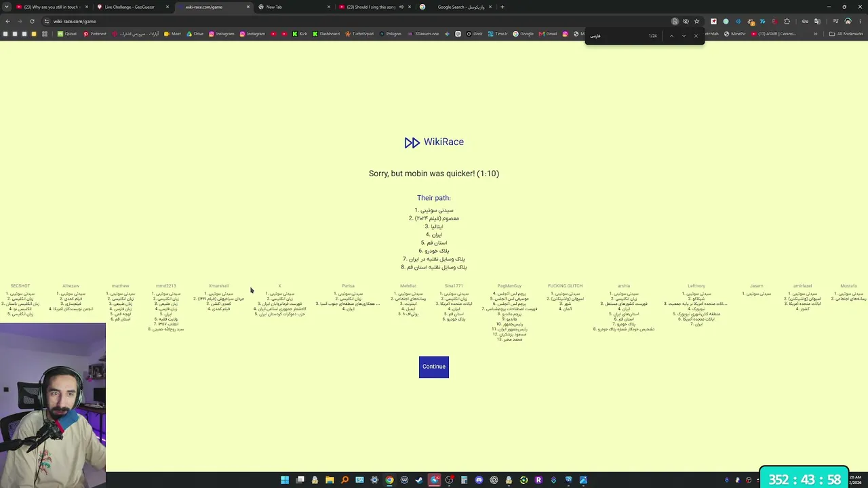Screen dimensions: 868x488
Task: Click the player name Alirezaw
Action: click(71, 286)
